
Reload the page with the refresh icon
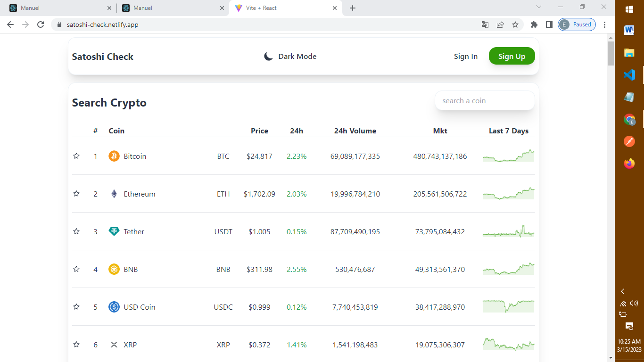coord(41,25)
